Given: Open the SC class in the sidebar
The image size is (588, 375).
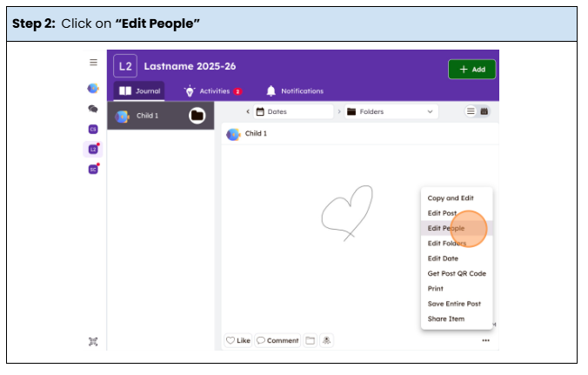Looking at the screenshot, I should [93, 169].
